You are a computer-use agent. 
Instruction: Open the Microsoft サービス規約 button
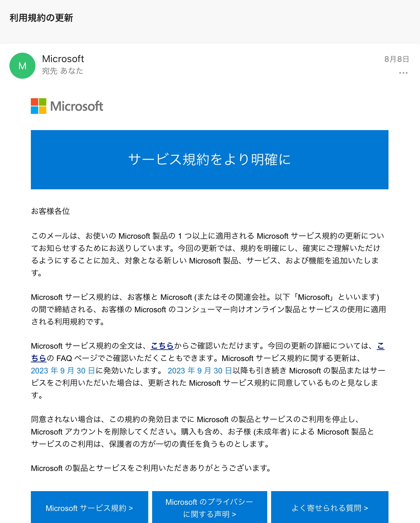pos(89,507)
